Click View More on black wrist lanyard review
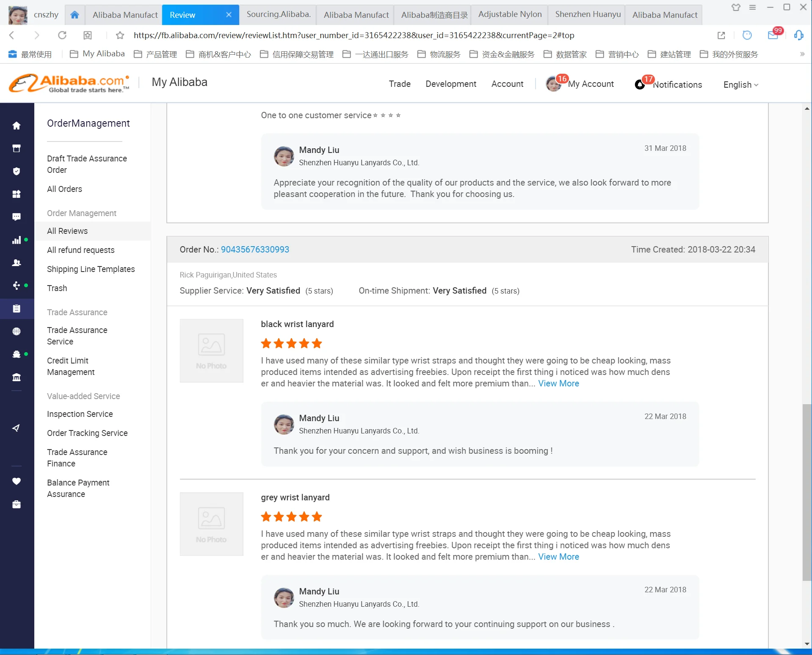The height and width of the screenshot is (655, 812). tap(558, 383)
